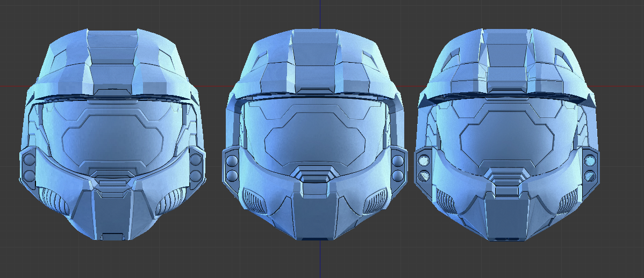Image resolution: width=644 pixels, height=278 pixels.
Task: Select the middle helmet model
Action: tap(314, 135)
